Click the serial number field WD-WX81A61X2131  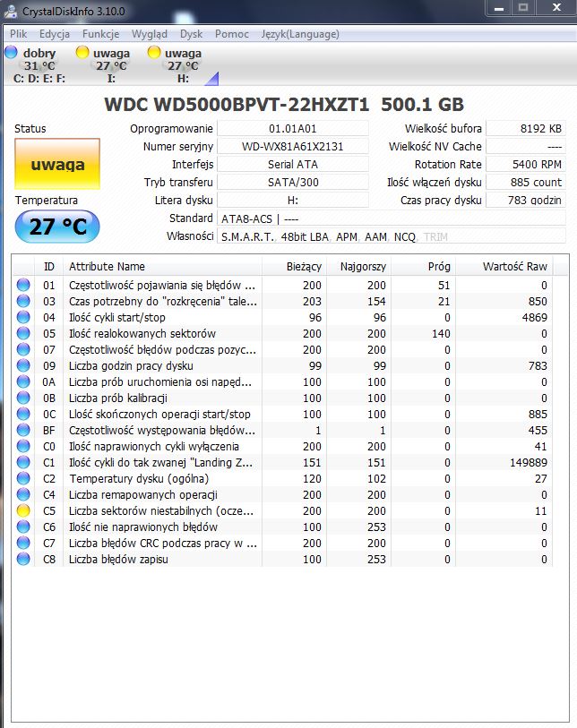pos(293,147)
